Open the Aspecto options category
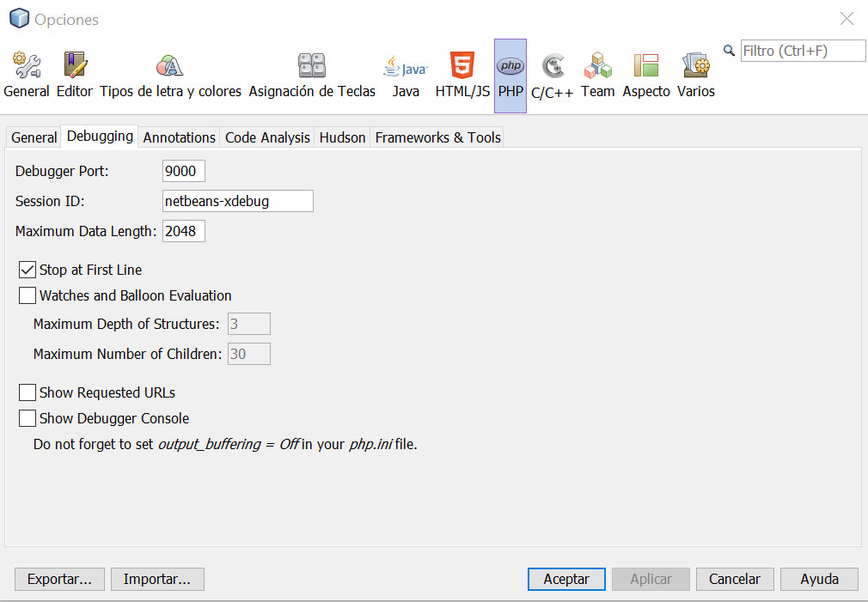 (645, 73)
